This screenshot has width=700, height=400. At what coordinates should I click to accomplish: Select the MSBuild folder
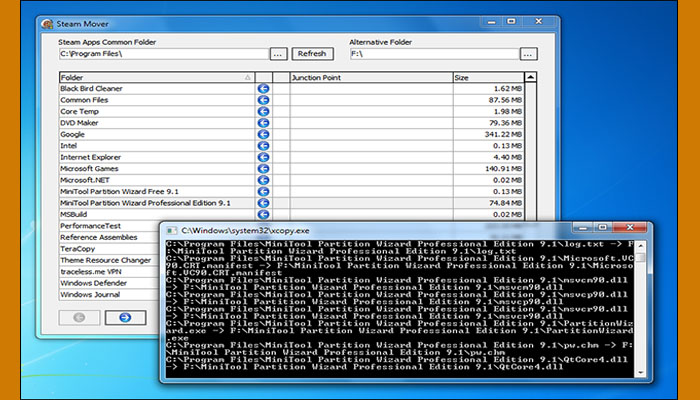tap(74, 214)
